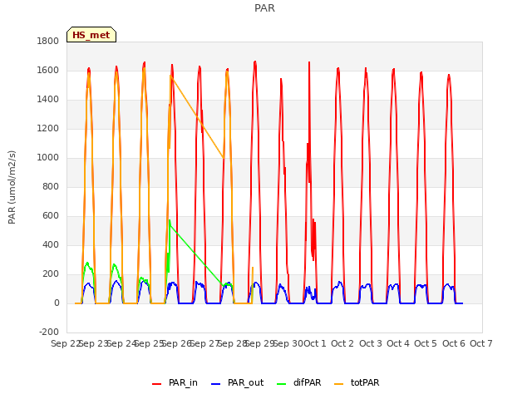Click the 1400 y-axis tick label
Screen dimensions: 532x399
(48, 100)
